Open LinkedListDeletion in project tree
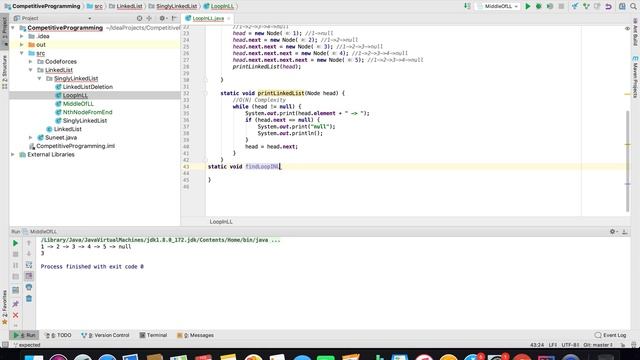Screen dimensions: 640x360 [88, 87]
